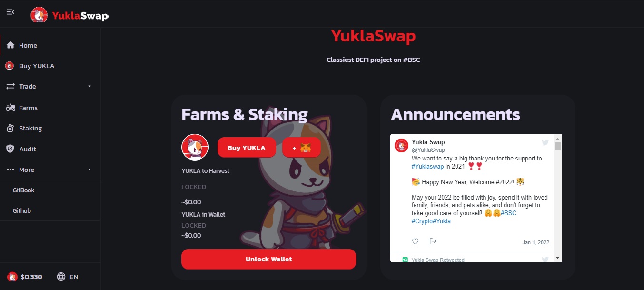Click the red Buy YUKLA button
Image resolution: width=644 pixels, height=290 pixels.
(x=248, y=148)
